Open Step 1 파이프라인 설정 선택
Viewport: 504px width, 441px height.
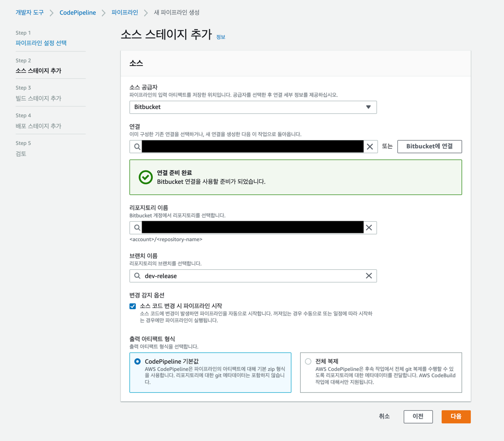tap(41, 43)
